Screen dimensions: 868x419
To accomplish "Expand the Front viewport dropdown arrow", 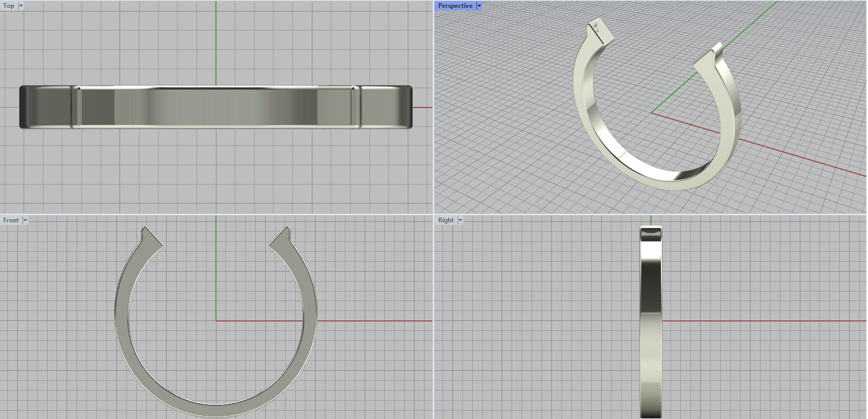I will pos(25,220).
